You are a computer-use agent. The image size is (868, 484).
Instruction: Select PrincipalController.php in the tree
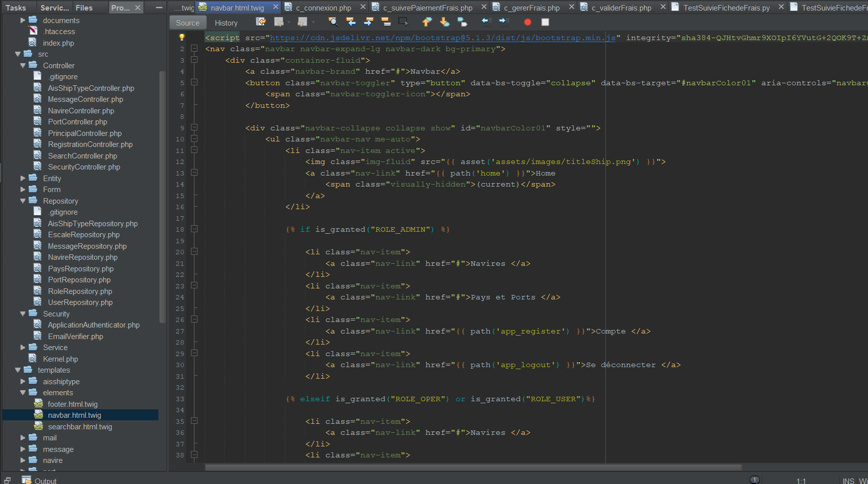85,133
